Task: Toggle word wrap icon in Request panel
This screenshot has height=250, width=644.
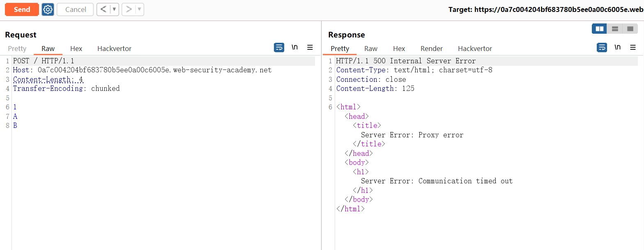Action: coord(279,48)
